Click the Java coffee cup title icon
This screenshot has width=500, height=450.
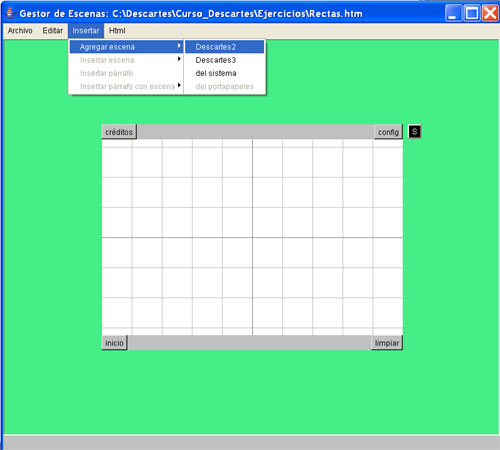[11, 13]
